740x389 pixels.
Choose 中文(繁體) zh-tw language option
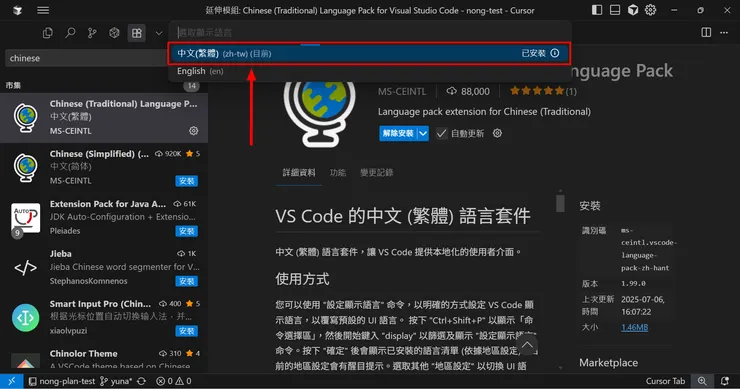pyautogui.click(x=369, y=53)
